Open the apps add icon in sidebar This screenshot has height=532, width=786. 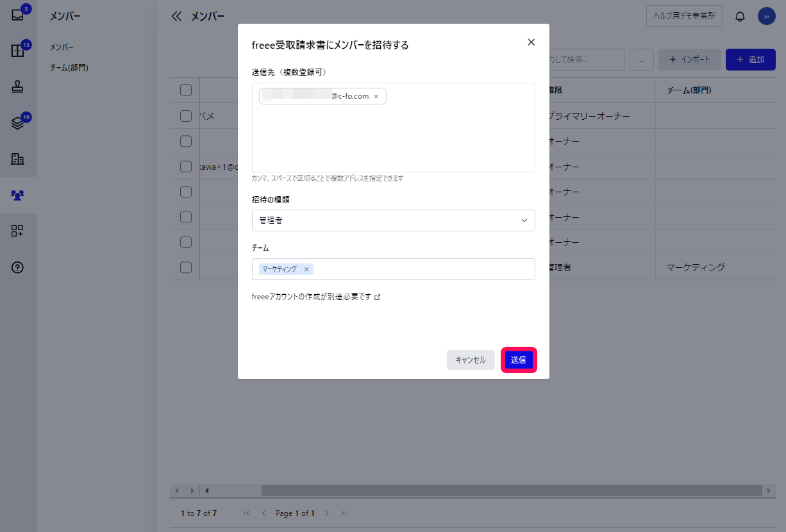[x=18, y=231]
